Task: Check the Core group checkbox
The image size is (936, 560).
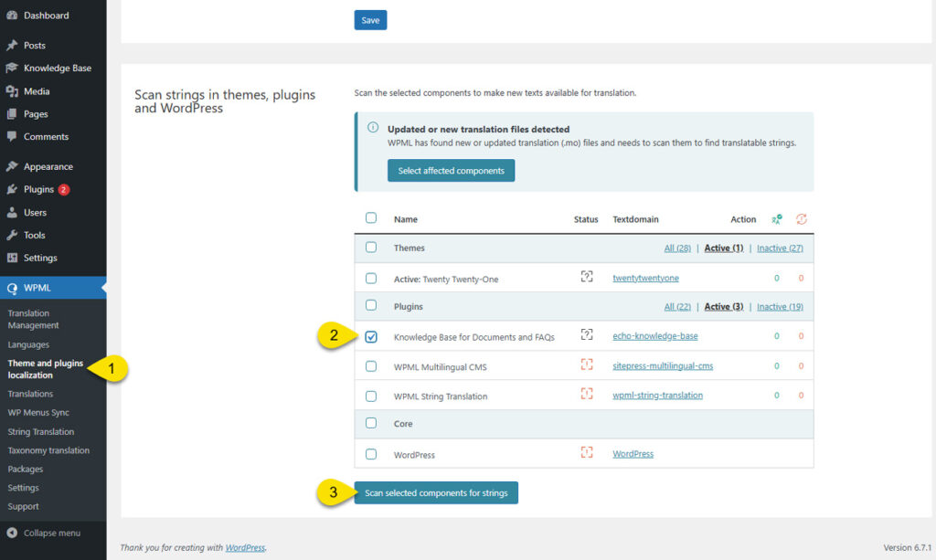Action: 371,423
